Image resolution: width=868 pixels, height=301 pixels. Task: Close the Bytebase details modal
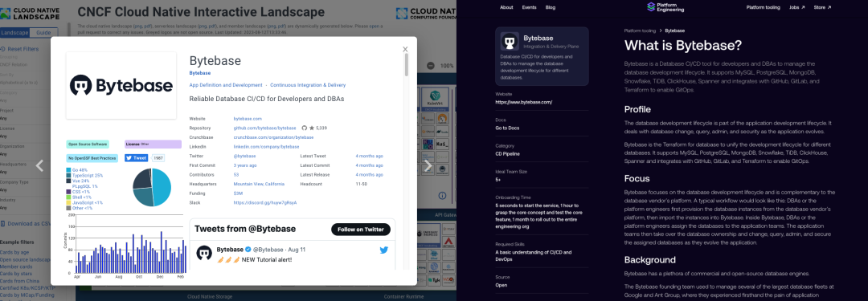pos(405,49)
